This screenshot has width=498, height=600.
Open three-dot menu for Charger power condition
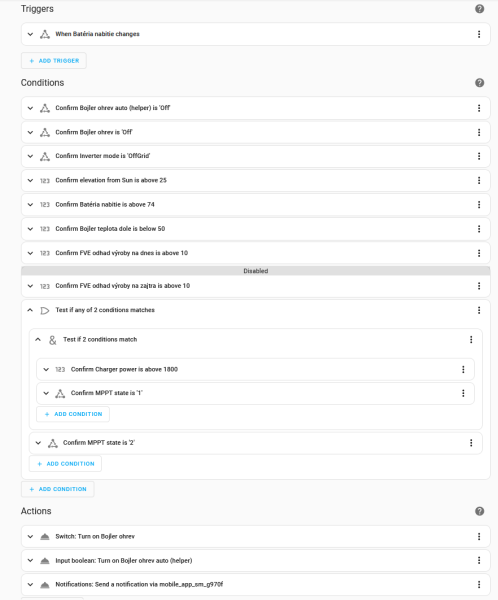pos(463,369)
